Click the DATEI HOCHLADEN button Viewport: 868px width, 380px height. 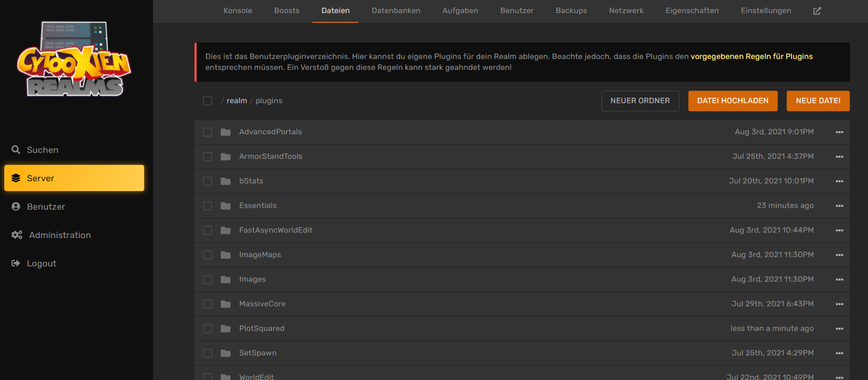point(733,101)
